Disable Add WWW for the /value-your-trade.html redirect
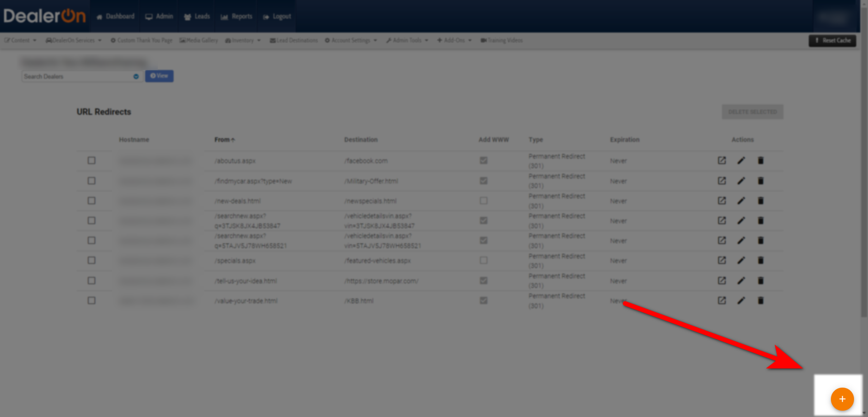868x417 pixels. point(483,300)
